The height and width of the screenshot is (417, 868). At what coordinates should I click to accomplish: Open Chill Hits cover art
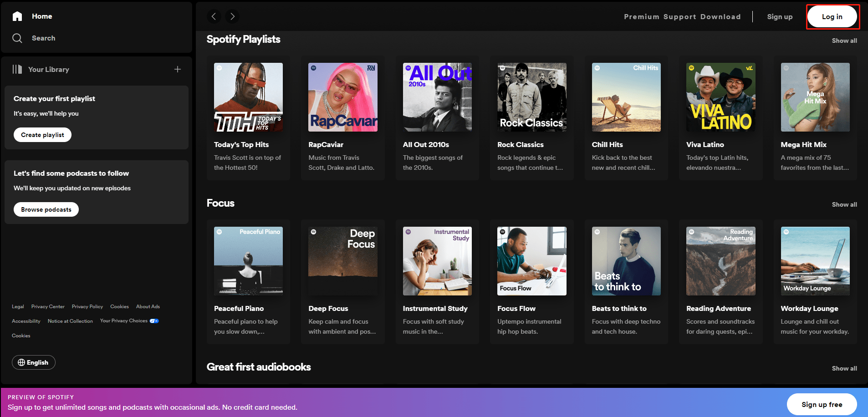626,97
